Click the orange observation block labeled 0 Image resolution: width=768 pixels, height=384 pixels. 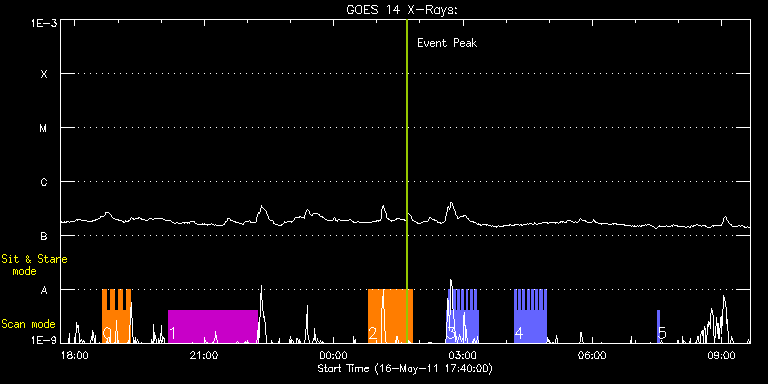[117, 316]
